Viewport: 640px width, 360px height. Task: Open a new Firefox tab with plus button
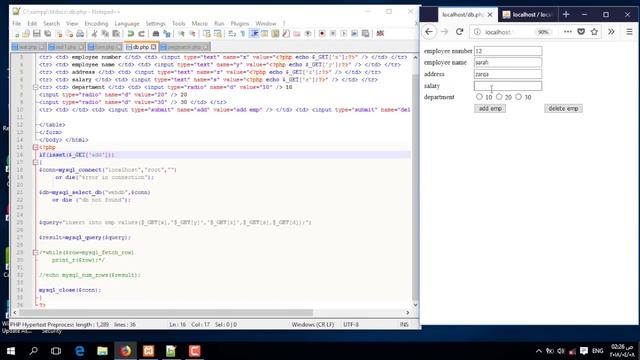click(x=566, y=15)
